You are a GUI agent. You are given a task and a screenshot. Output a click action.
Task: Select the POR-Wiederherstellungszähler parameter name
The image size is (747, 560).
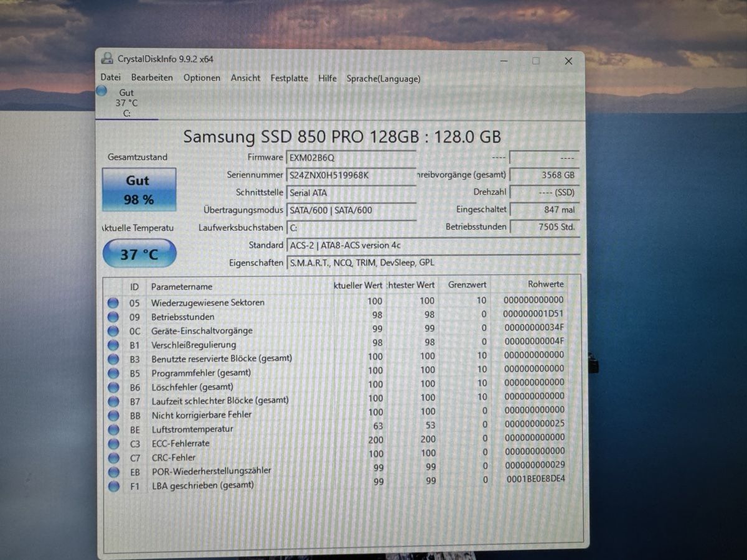[212, 471]
